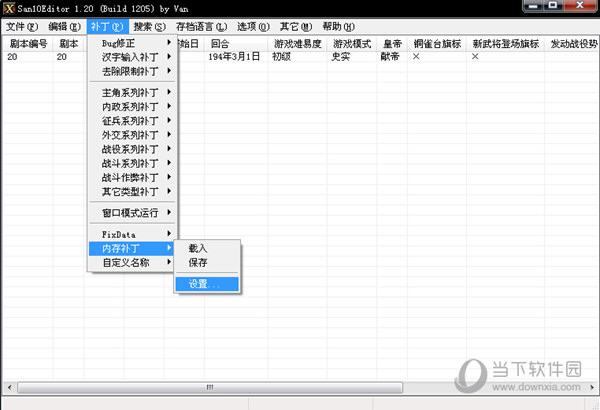This screenshot has height=410, width=600.
Task: Click the X under 新武将登场旗标
Action: click(475, 57)
